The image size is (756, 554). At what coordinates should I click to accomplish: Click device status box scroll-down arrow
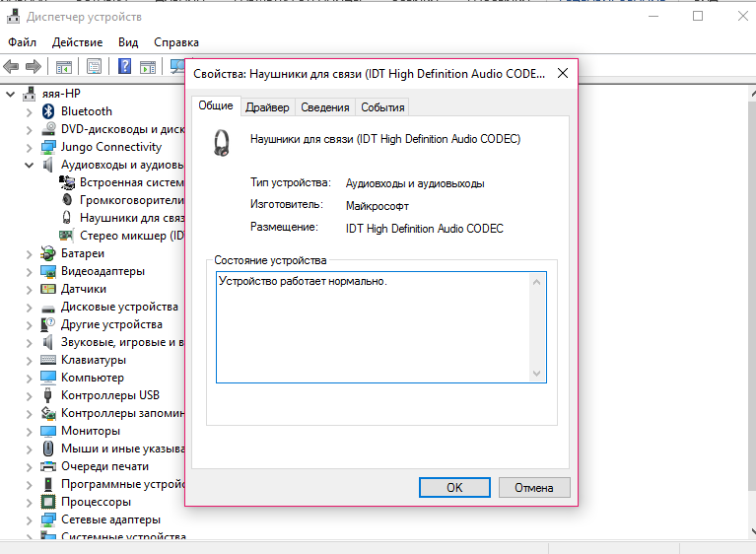pyautogui.click(x=536, y=374)
